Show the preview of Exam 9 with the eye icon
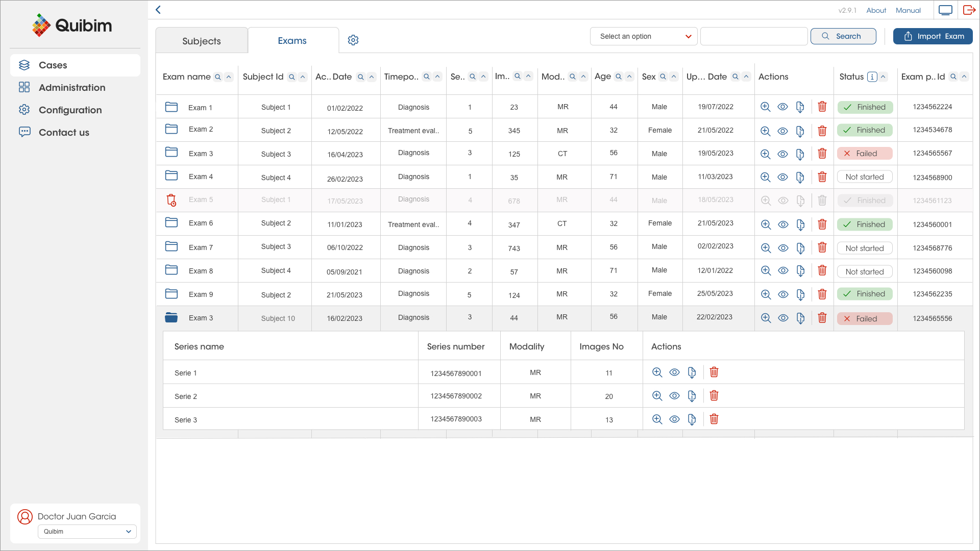 (x=783, y=294)
